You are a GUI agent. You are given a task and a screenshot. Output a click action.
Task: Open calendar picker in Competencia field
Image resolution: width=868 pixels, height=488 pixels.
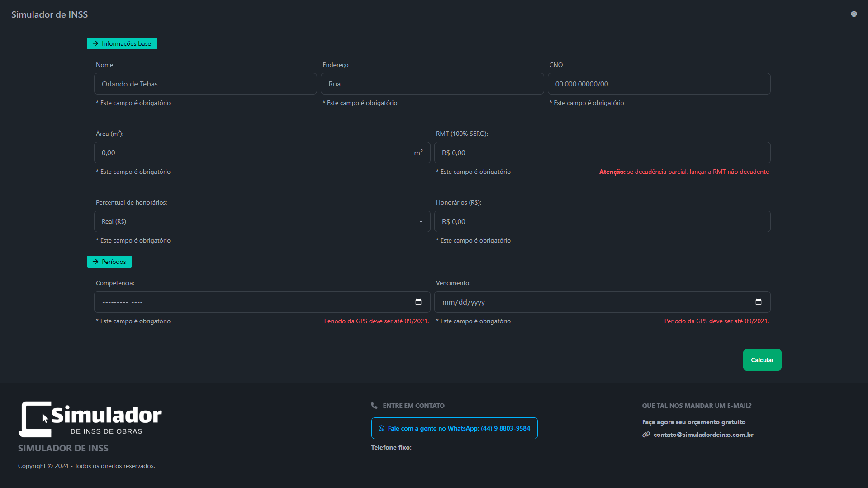[x=418, y=302]
